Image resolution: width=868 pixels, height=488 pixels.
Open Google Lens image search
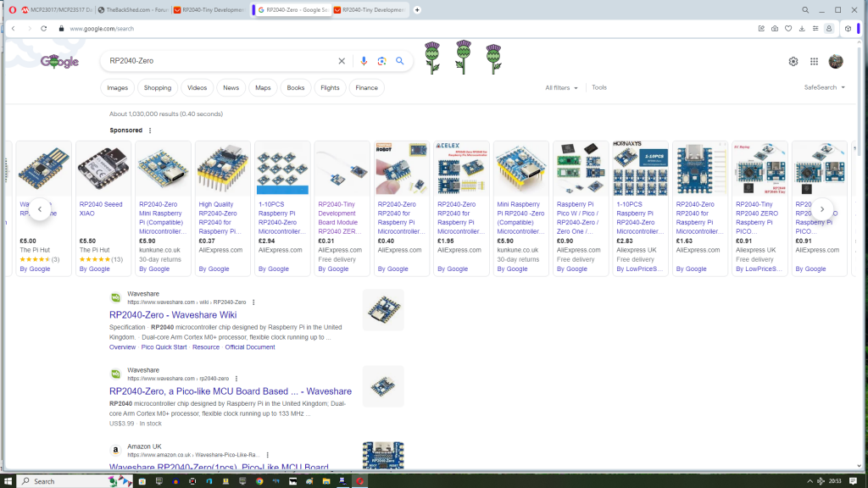pos(381,61)
